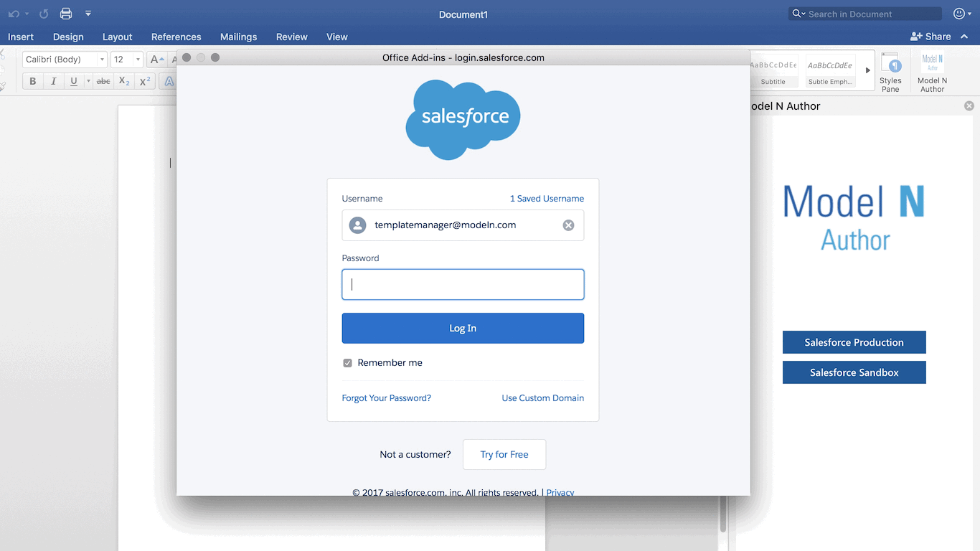Toggle Underline formatting in Word ribbon
Screen dimensions: 980x551
pyautogui.click(x=73, y=82)
